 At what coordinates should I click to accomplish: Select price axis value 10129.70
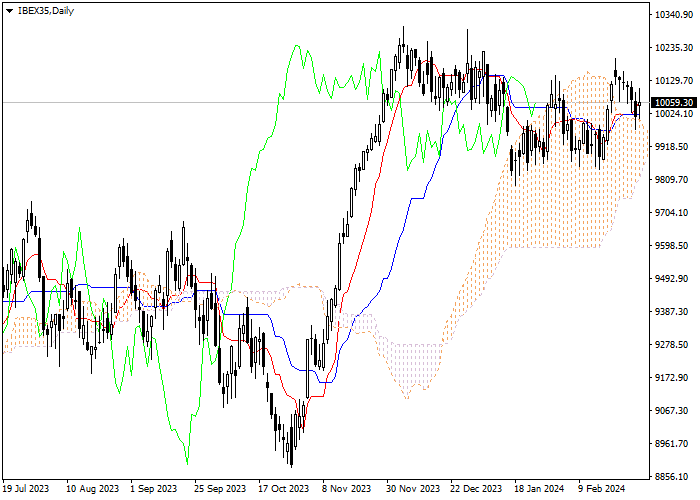pyautogui.click(x=674, y=81)
